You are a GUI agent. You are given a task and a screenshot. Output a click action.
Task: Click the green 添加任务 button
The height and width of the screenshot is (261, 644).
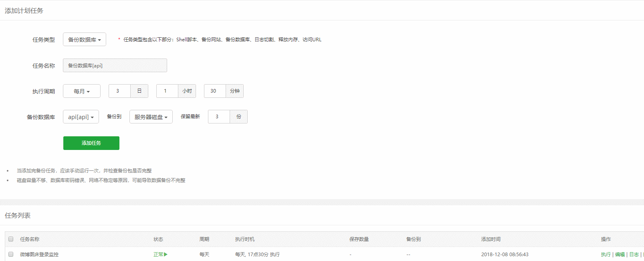pos(91,143)
